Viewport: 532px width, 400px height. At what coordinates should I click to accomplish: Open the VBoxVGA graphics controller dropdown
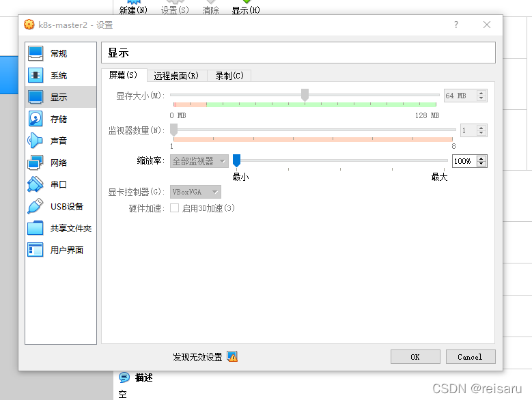[x=195, y=192]
